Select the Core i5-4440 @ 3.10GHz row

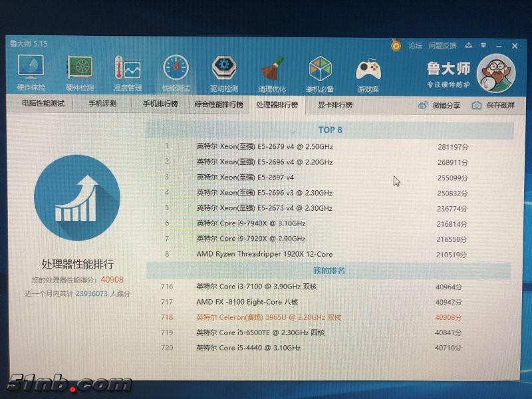(x=329, y=348)
